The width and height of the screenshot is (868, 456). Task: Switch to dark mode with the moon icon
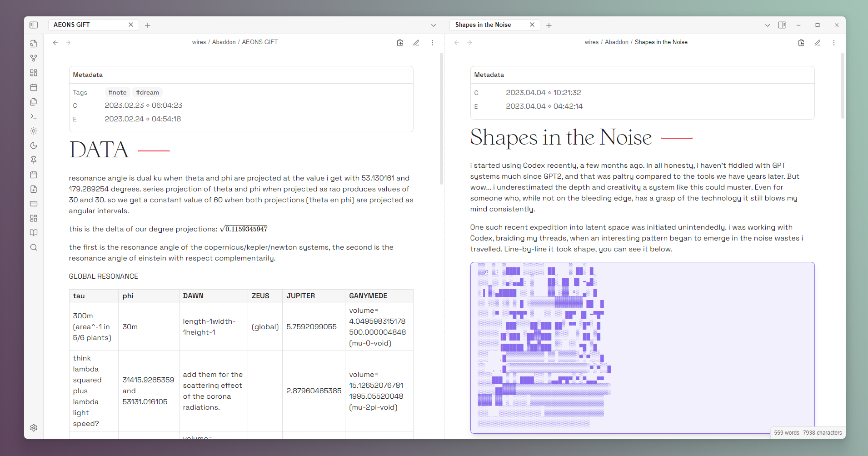tap(34, 145)
